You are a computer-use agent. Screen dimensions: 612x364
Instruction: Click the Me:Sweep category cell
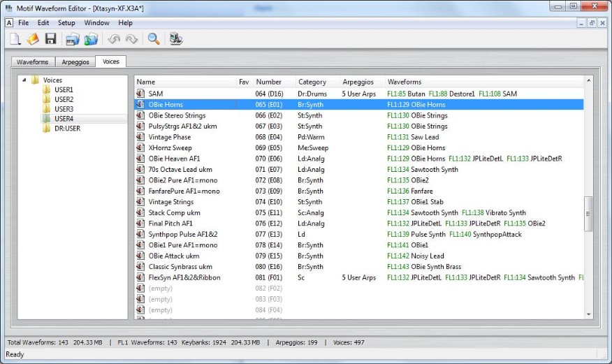point(312,148)
